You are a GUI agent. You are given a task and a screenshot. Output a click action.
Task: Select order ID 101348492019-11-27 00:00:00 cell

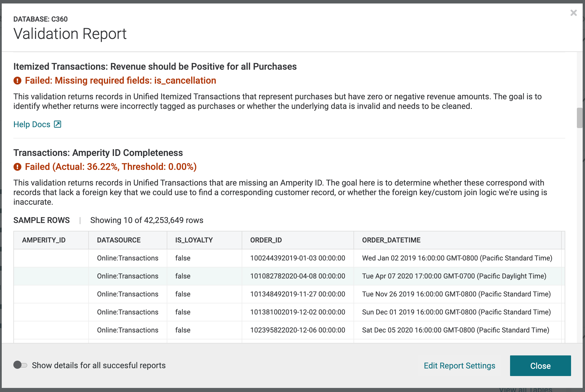(298, 294)
